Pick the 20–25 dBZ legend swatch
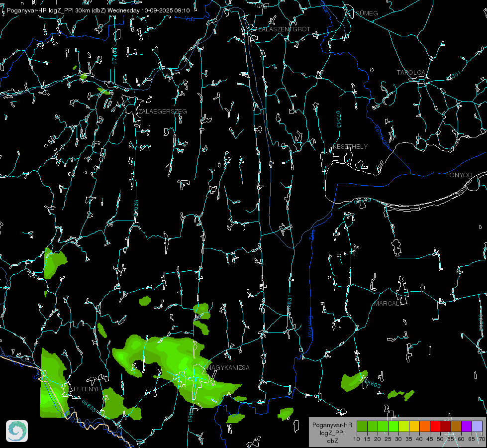The image size is (487, 448). pos(383,426)
